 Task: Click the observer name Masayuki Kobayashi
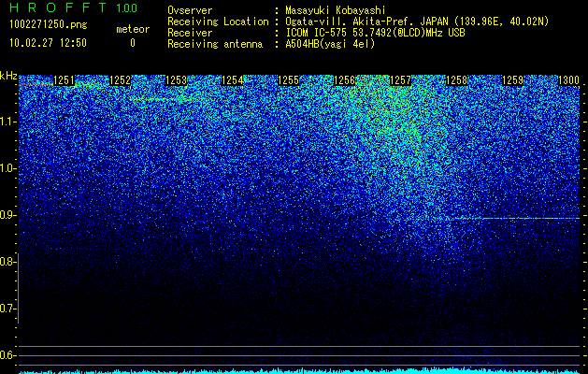tap(336, 11)
